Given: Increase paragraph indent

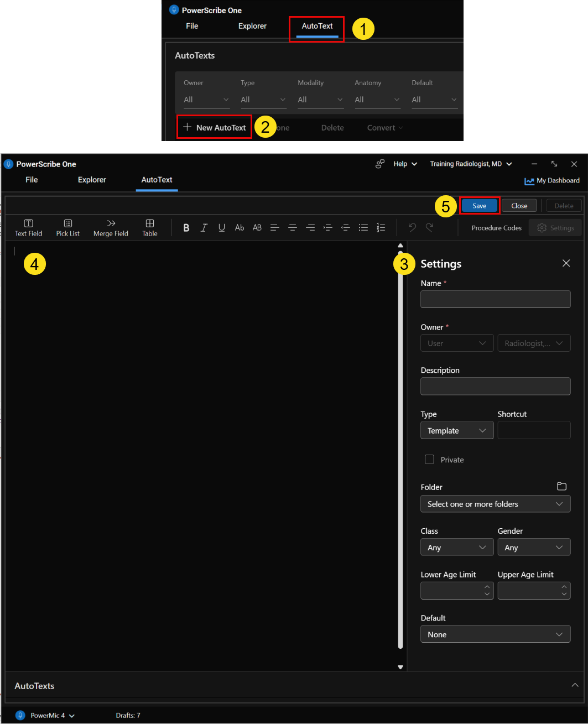Looking at the screenshot, I should (328, 228).
